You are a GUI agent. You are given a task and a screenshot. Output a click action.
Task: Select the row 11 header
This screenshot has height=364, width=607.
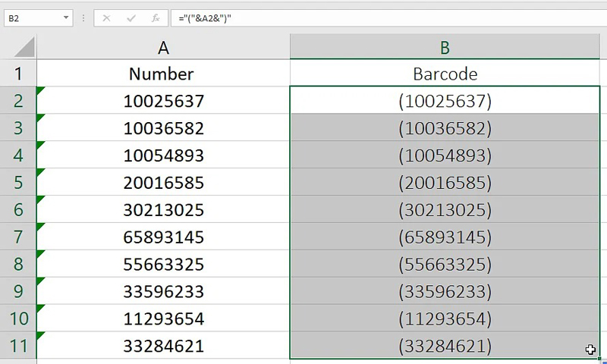18,347
